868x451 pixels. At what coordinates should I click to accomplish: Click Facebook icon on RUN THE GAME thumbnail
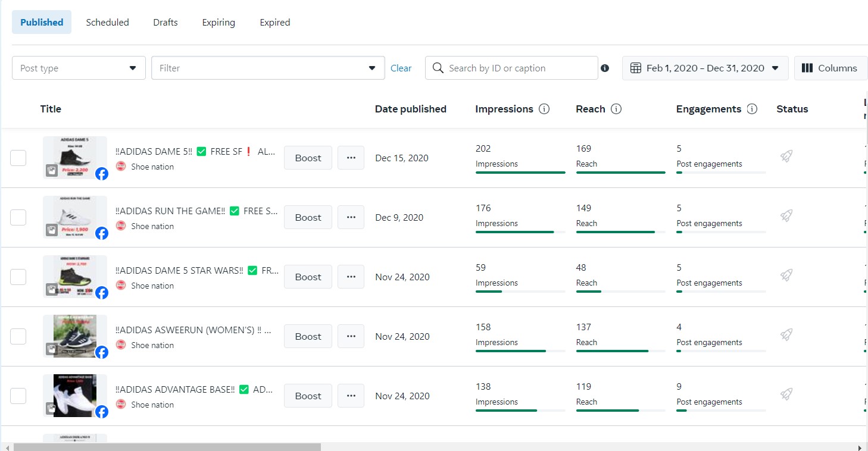point(102,233)
